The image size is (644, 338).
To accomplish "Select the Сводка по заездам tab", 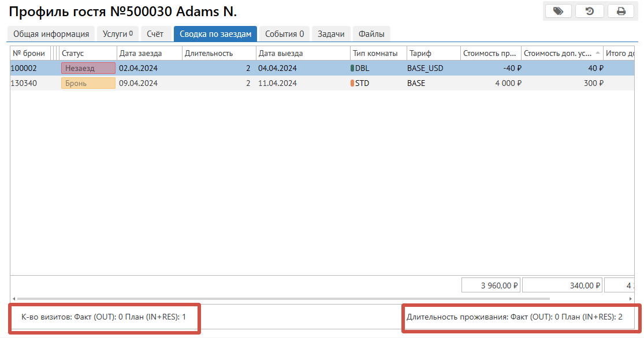I will (x=215, y=34).
